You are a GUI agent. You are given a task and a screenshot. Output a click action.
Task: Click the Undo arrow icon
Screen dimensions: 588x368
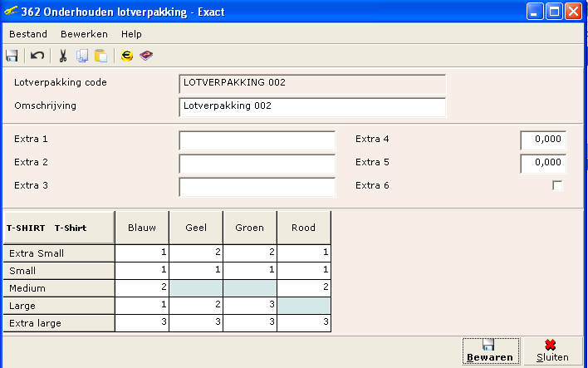[x=37, y=56]
